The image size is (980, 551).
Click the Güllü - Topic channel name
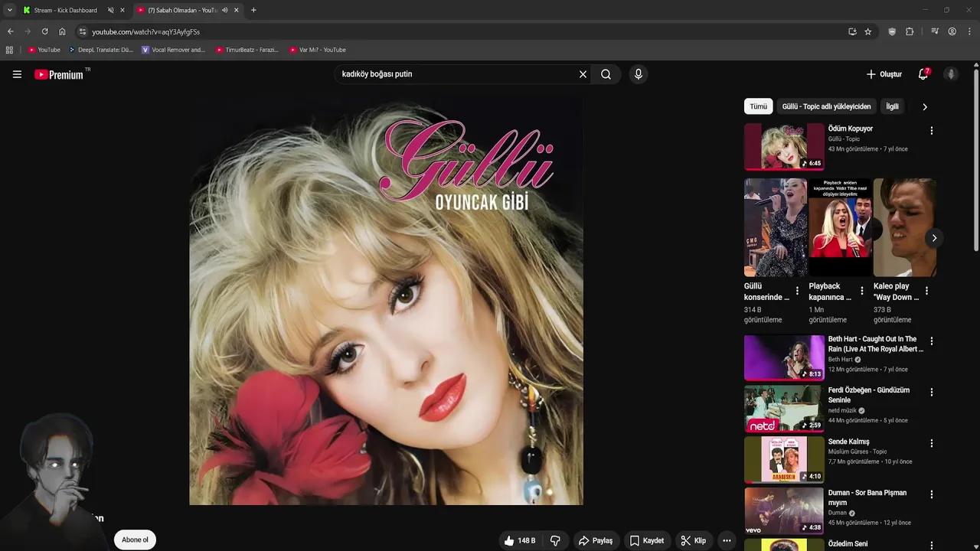click(844, 139)
